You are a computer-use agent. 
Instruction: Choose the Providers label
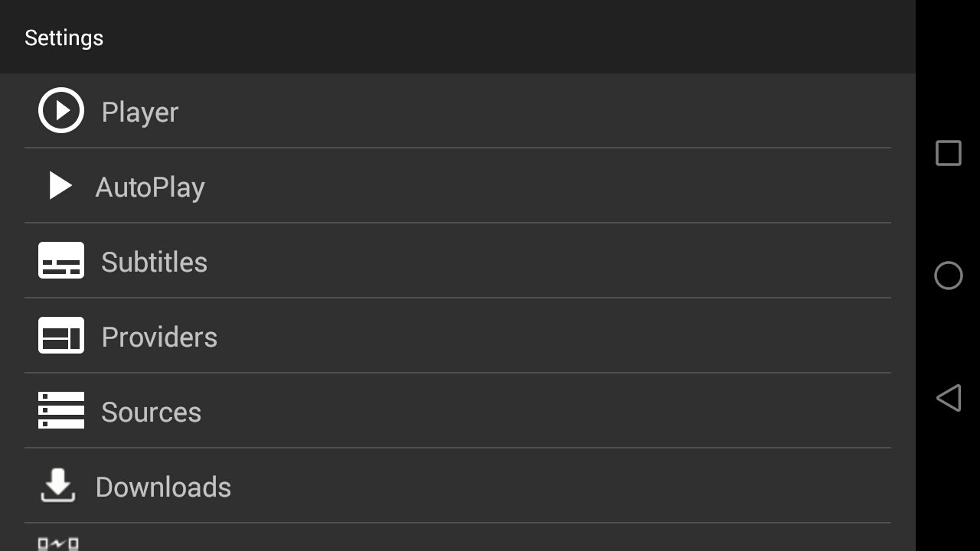click(159, 337)
